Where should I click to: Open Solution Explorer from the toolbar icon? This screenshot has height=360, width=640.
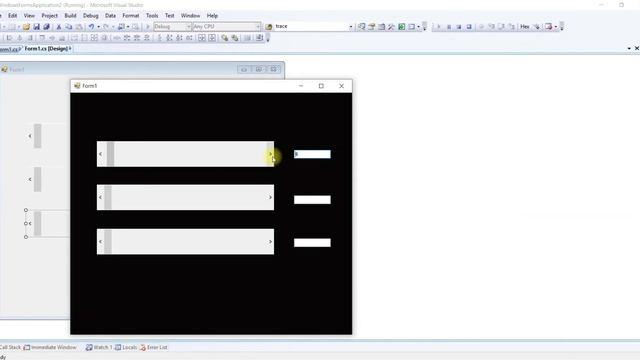click(362, 27)
